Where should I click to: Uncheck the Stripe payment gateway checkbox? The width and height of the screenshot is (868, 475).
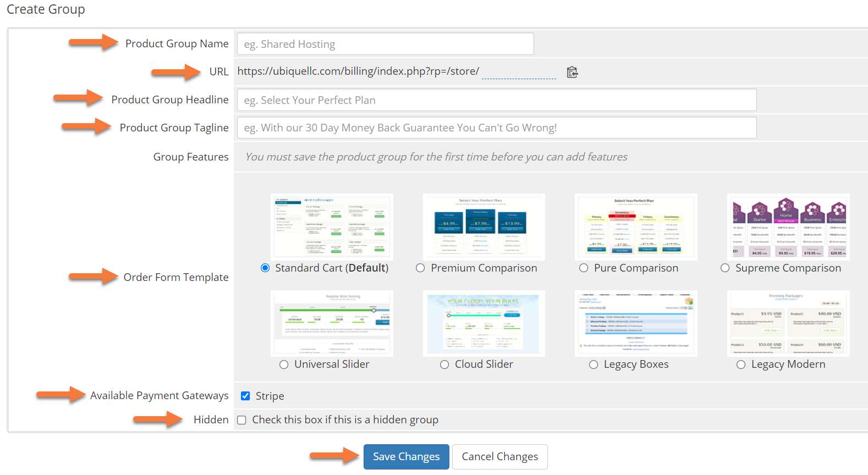[x=245, y=396]
